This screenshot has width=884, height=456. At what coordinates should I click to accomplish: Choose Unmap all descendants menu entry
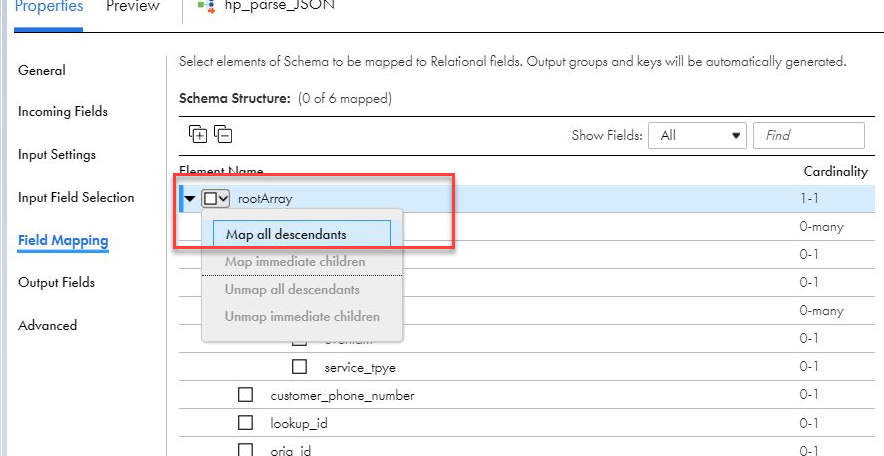coord(292,290)
